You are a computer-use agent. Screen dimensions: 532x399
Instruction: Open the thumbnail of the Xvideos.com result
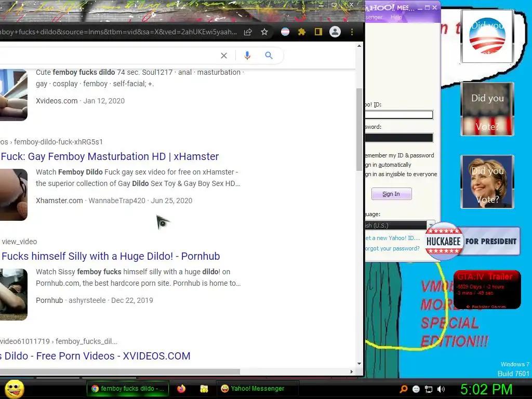click(x=14, y=95)
